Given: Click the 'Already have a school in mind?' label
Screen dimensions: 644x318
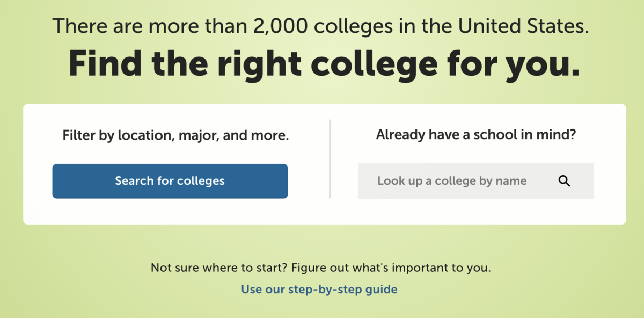Looking at the screenshot, I should [x=476, y=134].
